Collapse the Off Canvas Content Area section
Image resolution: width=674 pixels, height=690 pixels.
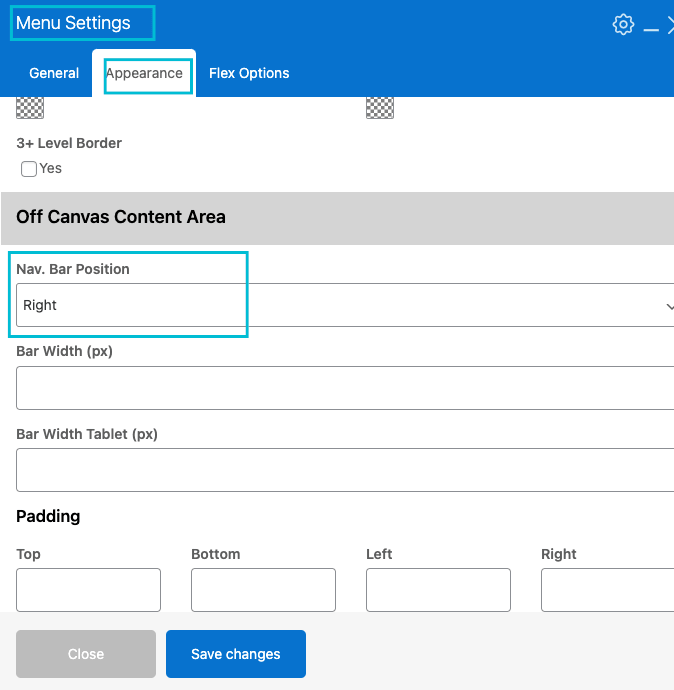(337, 217)
